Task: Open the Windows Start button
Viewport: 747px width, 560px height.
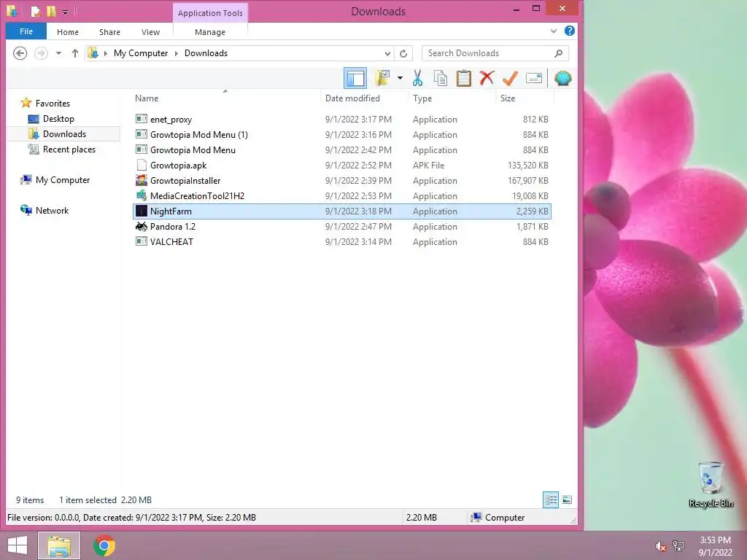Action: pos(17,545)
